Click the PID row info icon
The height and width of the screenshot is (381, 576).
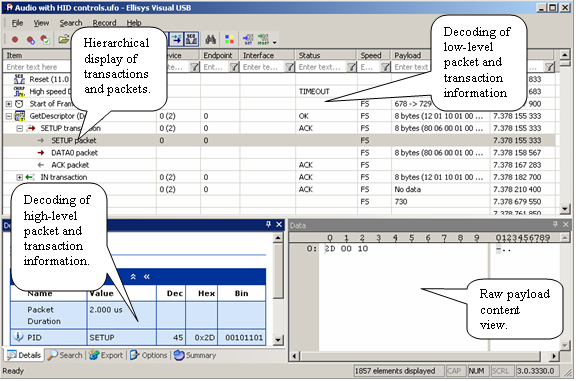point(18,337)
